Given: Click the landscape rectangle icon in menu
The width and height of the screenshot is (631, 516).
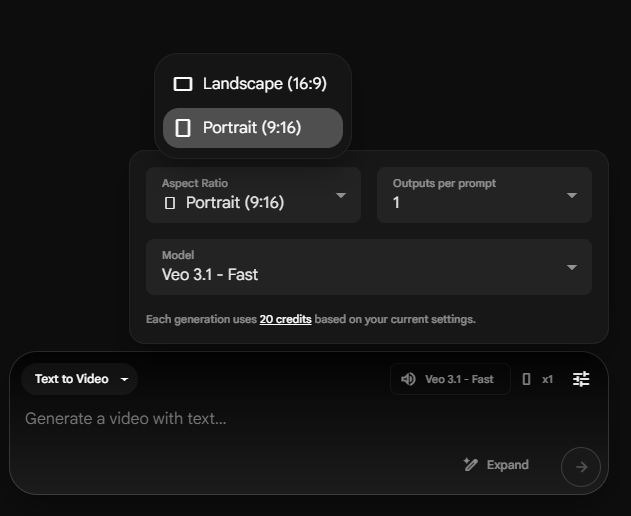Looking at the screenshot, I should click(183, 84).
